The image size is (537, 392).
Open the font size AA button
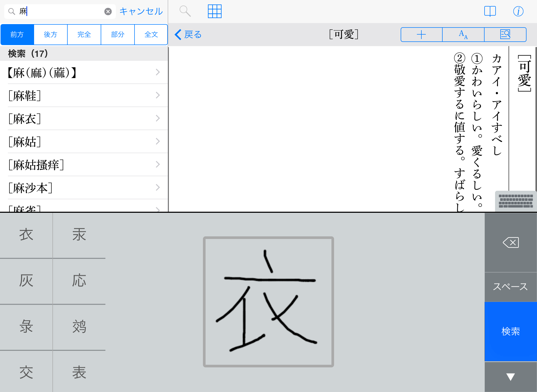(463, 35)
